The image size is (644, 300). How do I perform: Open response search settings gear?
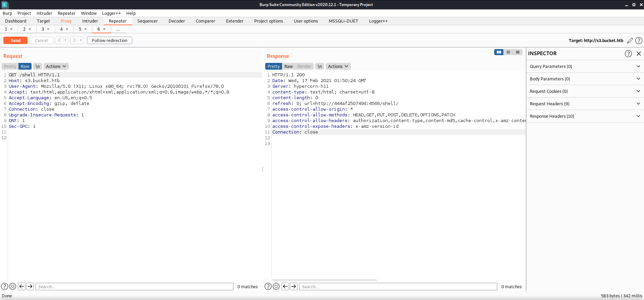(x=276, y=286)
